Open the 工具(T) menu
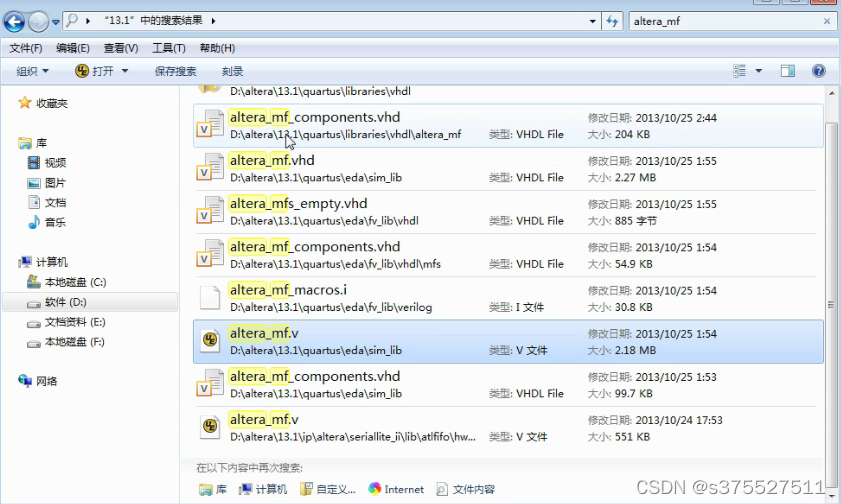This screenshot has width=841, height=504. pos(168,48)
